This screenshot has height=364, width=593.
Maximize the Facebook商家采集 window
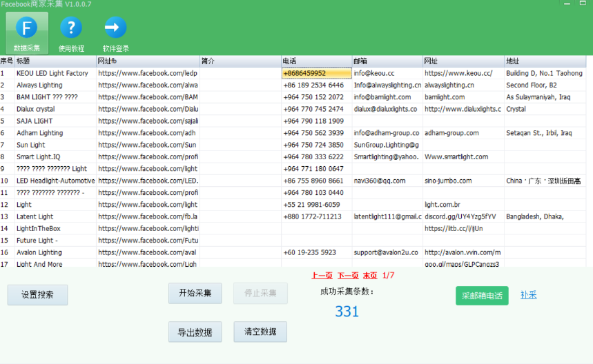coord(583,3)
